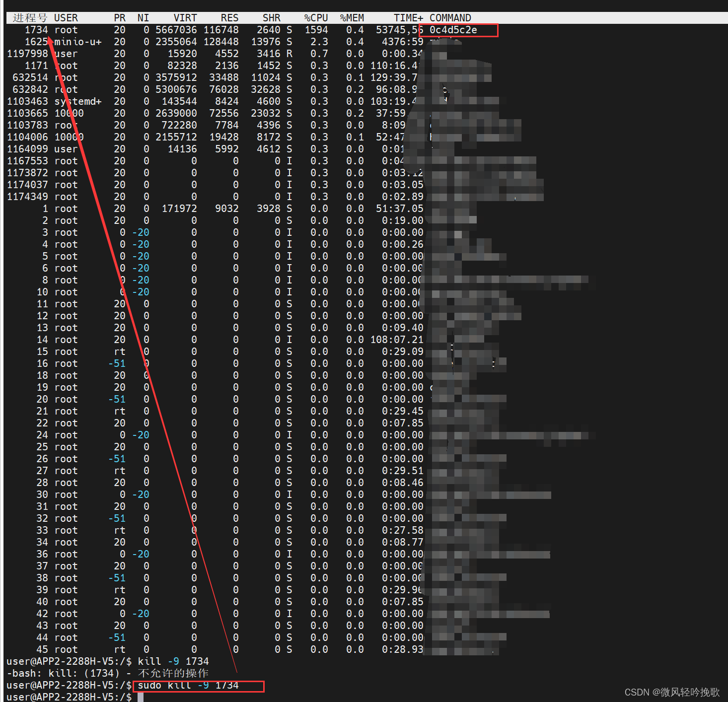The image size is (728, 702).
Task: Click the sudo kill -9 1734 command
Action: pyautogui.click(x=188, y=685)
